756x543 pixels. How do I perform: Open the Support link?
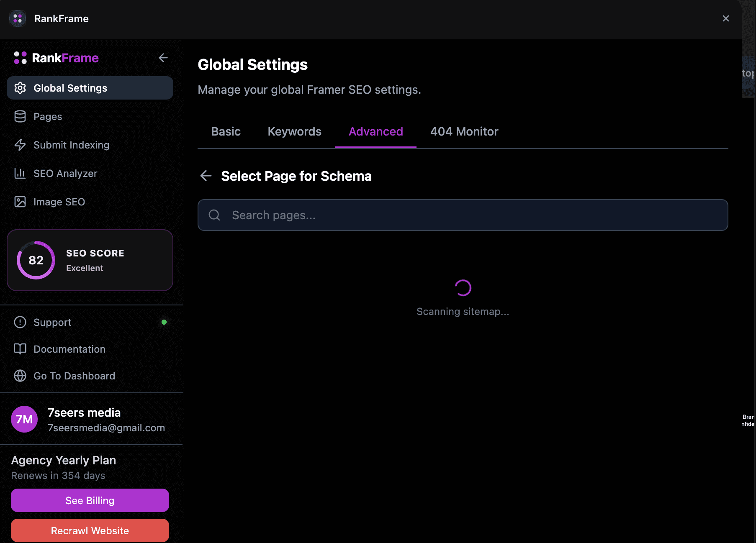point(90,322)
